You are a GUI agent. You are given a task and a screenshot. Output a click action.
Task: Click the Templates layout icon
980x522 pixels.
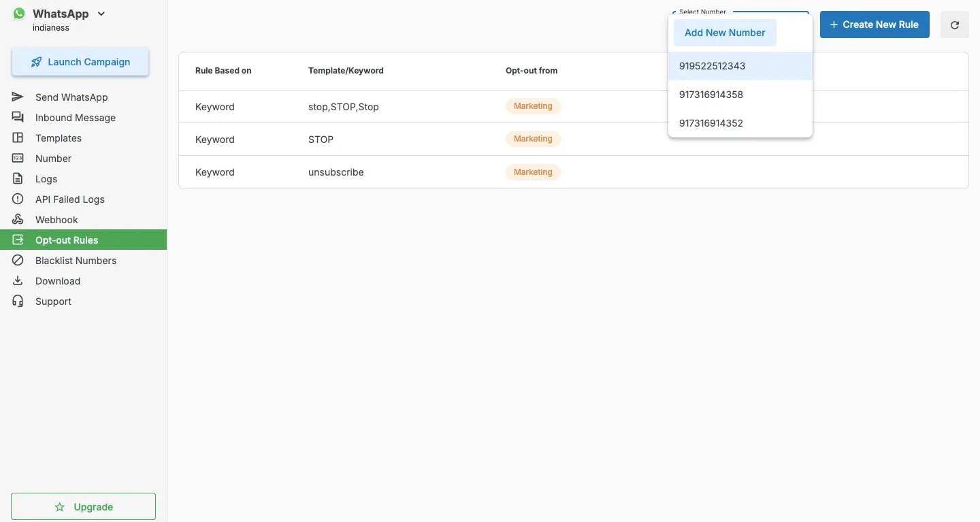tap(18, 138)
